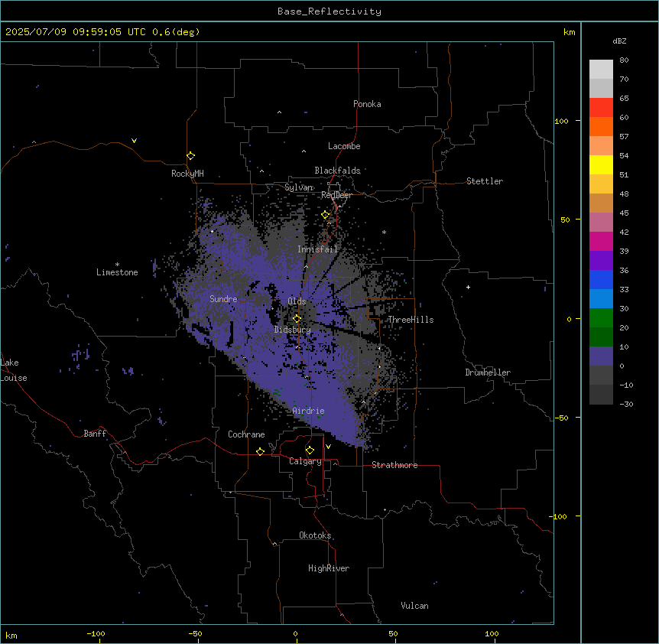Click the Cochrane label
Screen dimensions: 659x644
[246, 434]
